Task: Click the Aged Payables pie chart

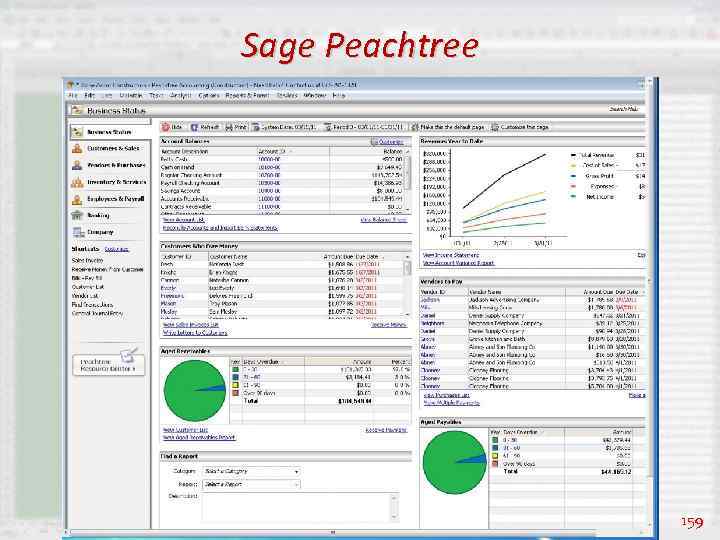Action: [x=455, y=462]
